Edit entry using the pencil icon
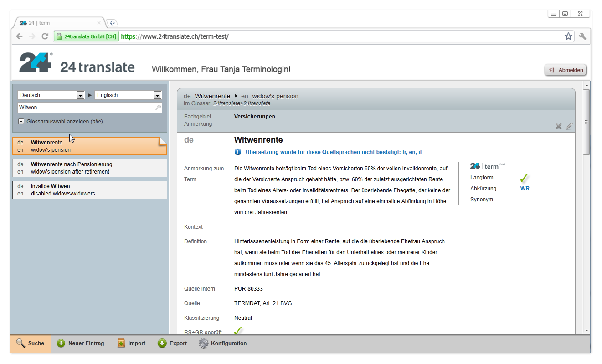 coord(569,126)
